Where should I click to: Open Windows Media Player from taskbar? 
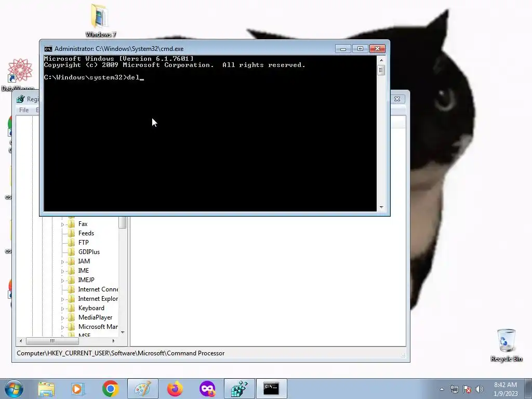[x=78, y=389]
